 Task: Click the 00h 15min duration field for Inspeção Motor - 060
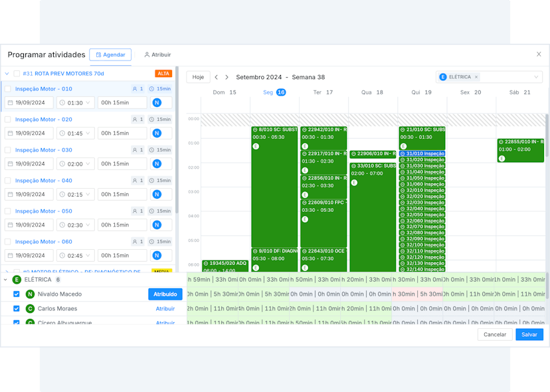122,255
